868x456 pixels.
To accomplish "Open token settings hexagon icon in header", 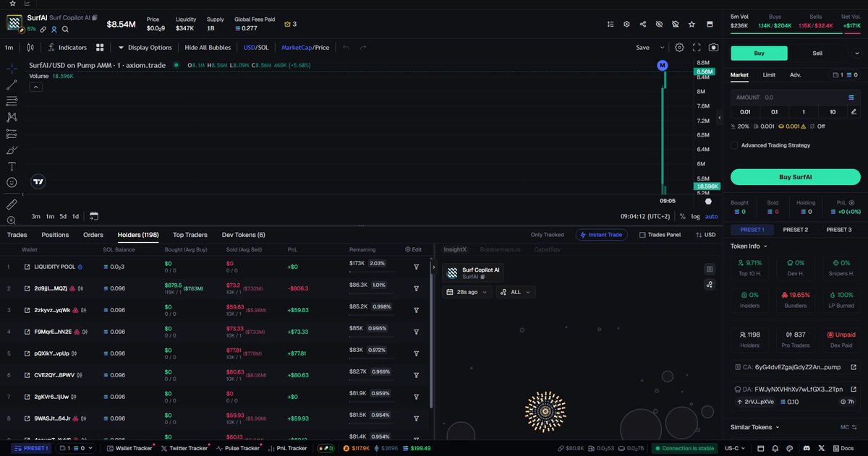I will pyautogui.click(x=626, y=24).
